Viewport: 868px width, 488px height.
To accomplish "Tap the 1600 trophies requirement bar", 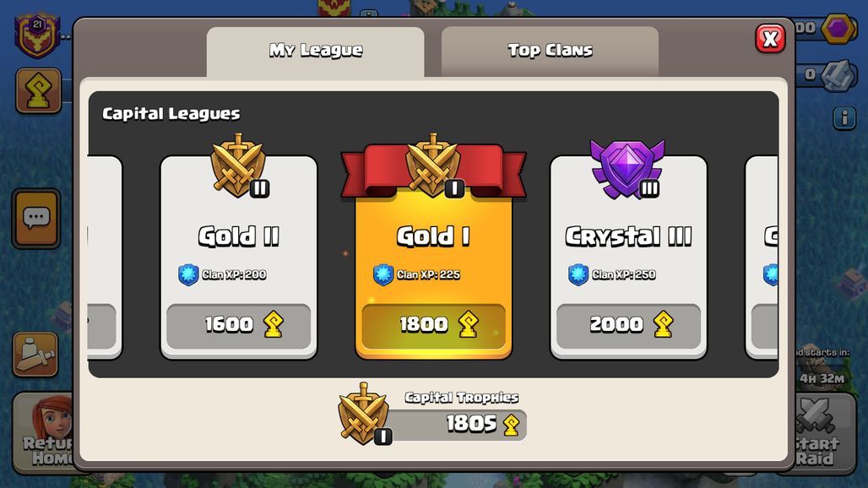I will pyautogui.click(x=239, y=325).
